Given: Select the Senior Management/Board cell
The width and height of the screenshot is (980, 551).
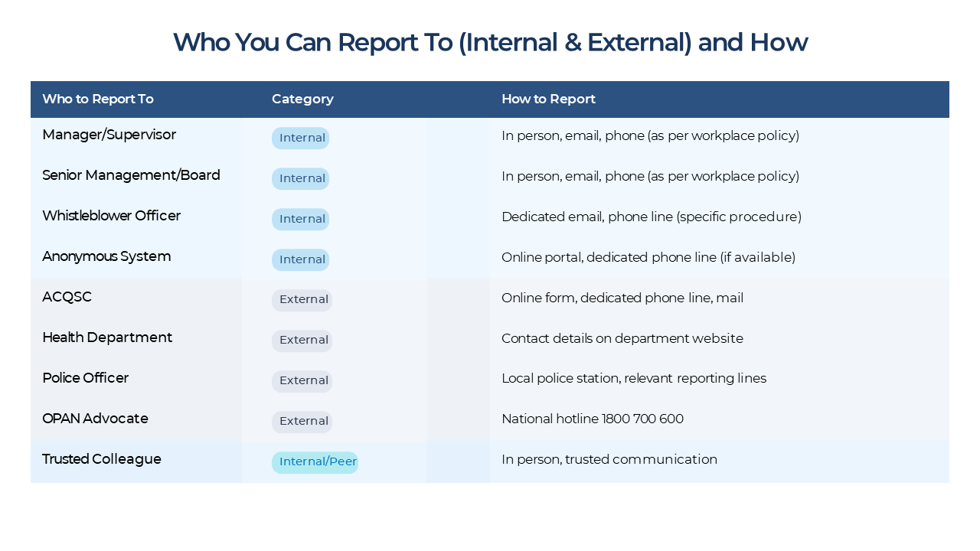Looking at the screenshot, I should tap(131, 175).
